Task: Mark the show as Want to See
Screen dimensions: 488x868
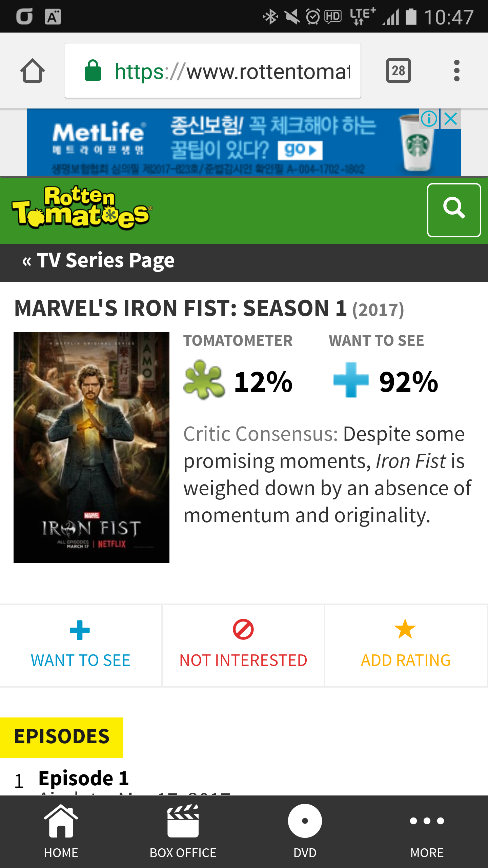Action: coord(80,645)
